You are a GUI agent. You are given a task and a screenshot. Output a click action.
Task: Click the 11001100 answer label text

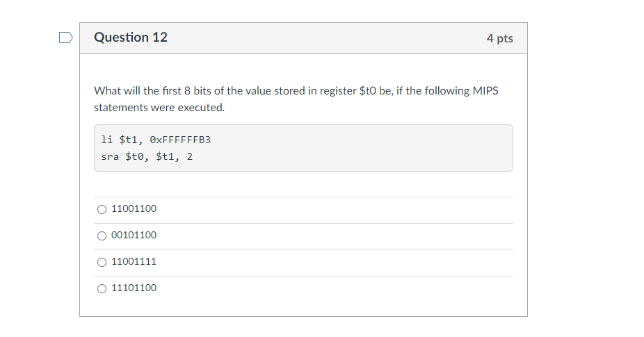[x=134, y=209]
